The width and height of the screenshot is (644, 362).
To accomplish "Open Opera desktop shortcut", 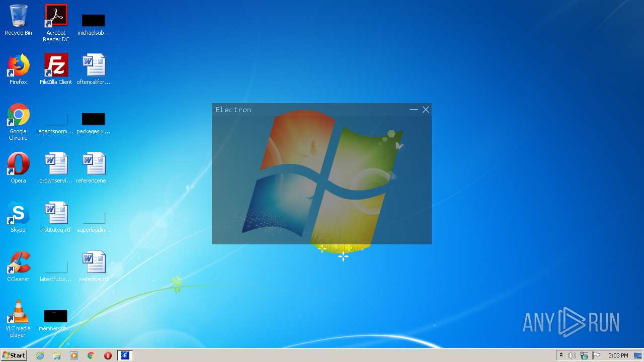I will coord(18,168).
